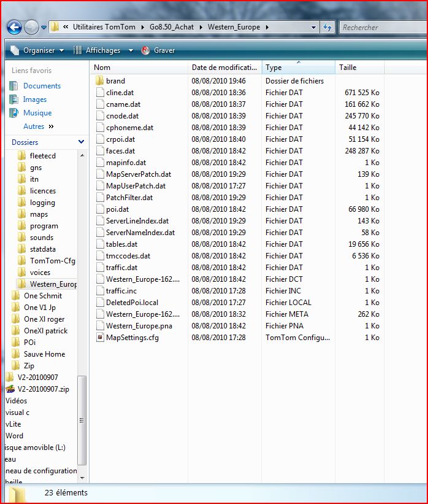428x504 pixels.
Task: Select the MapSettings.cfg file icon
Action: pos(100,337)
